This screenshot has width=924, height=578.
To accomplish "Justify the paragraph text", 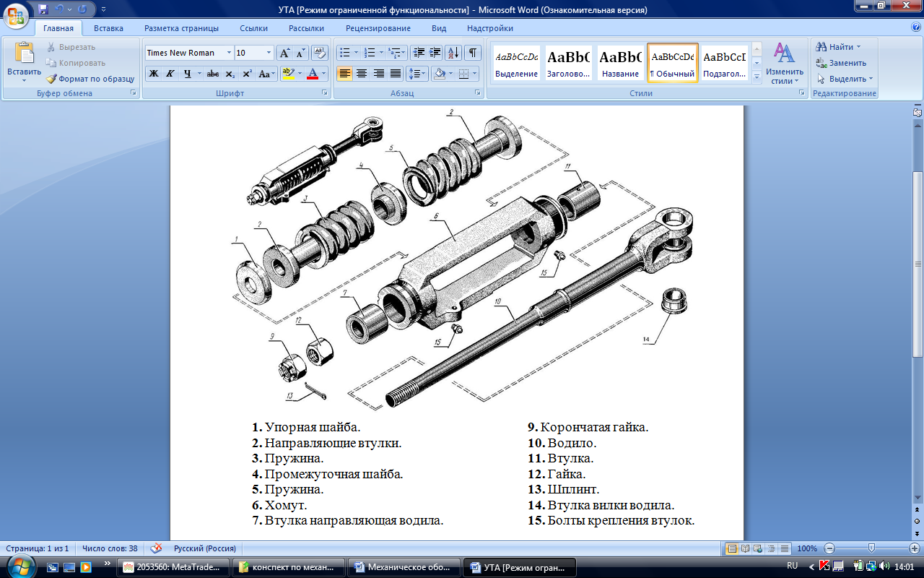I will click(395, 74).
